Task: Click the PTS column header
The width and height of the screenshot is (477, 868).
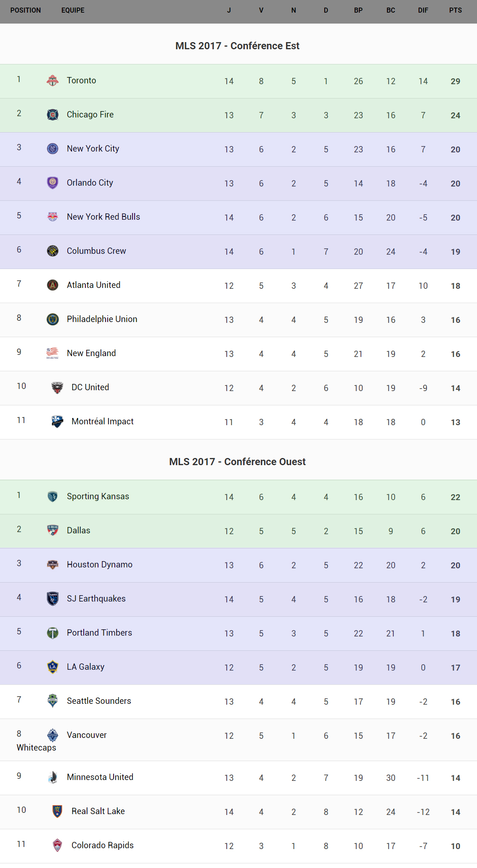Action: (x=455, y=10)
